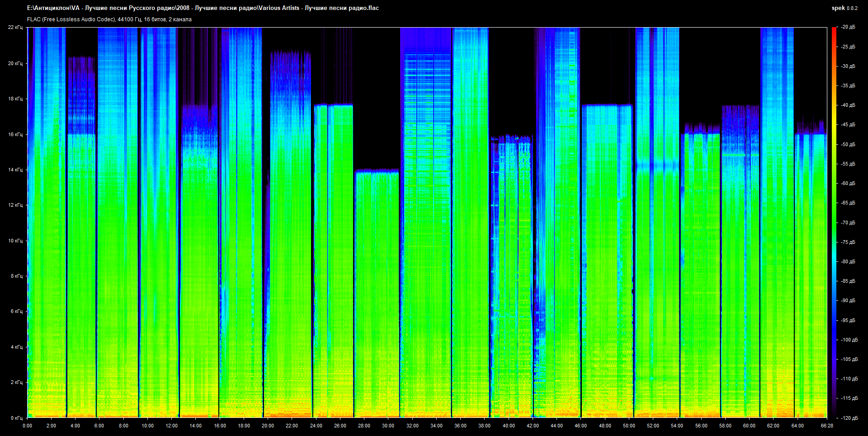Image resolution: width=868 pixels, height=436 pixels.
Task: Select the 10:00 mark on time axis
Action: pos(147,426)
